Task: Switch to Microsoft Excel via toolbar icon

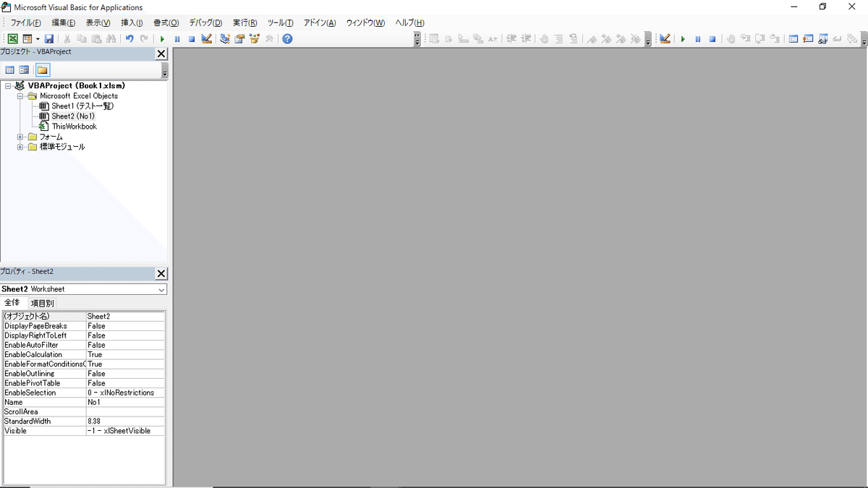Action: click(x=13, y=39)
